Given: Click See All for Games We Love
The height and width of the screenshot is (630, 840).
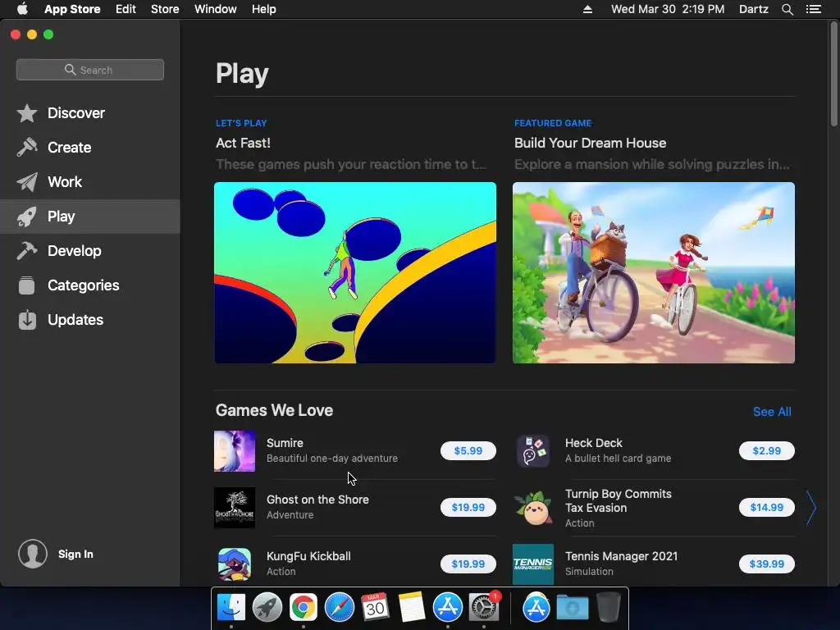Looking at the screenshot, I should (x=772, y=412).
